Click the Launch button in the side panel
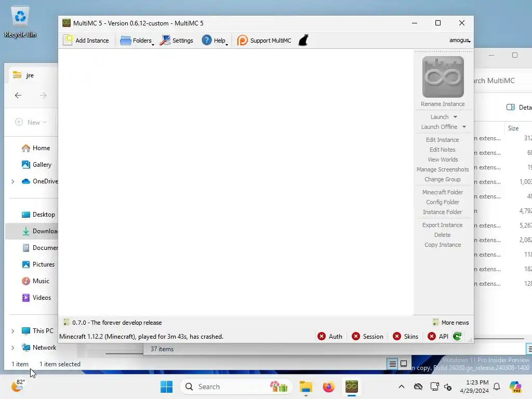 click(x=440, y=117)
